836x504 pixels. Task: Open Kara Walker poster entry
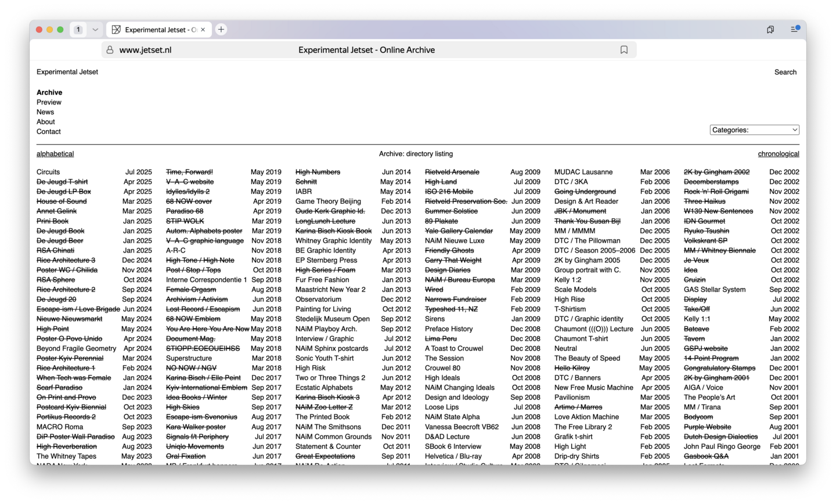tap(196, 427)
